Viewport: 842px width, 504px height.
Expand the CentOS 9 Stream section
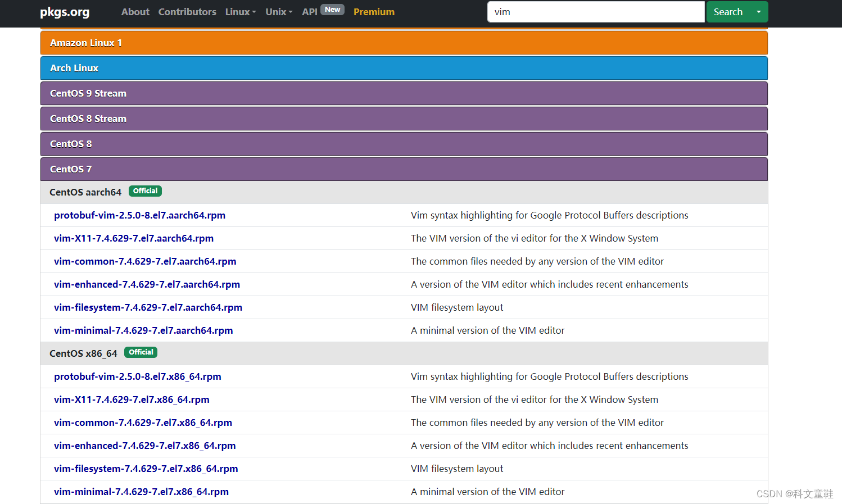[404, 93]
